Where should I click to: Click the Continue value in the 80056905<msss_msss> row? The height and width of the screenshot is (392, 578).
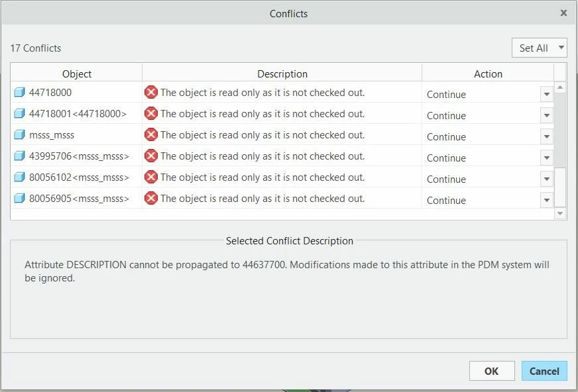[446, 201]
